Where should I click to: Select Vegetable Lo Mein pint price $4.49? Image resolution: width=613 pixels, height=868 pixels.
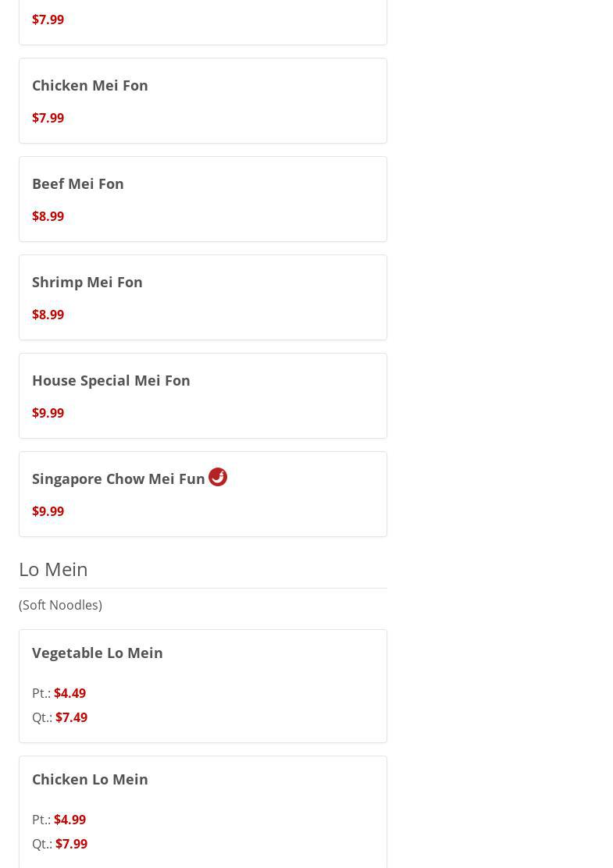[69, 693]
